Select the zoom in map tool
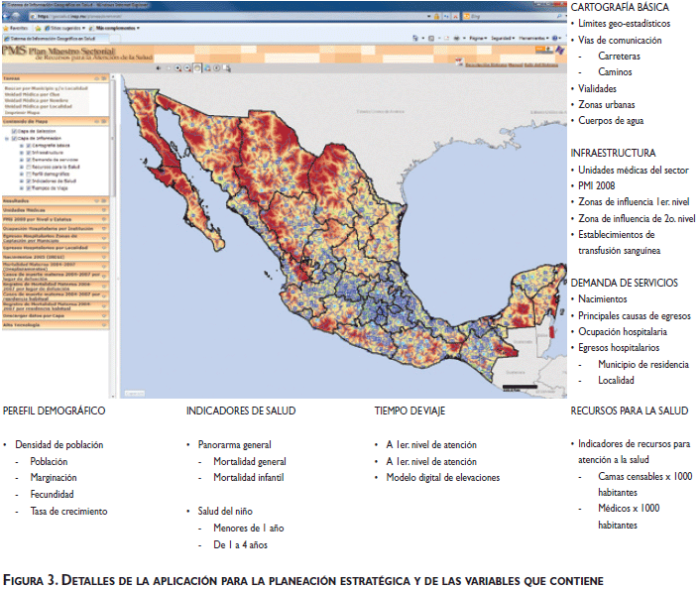This screenshot has height=589, width=700. click(175, 67)
